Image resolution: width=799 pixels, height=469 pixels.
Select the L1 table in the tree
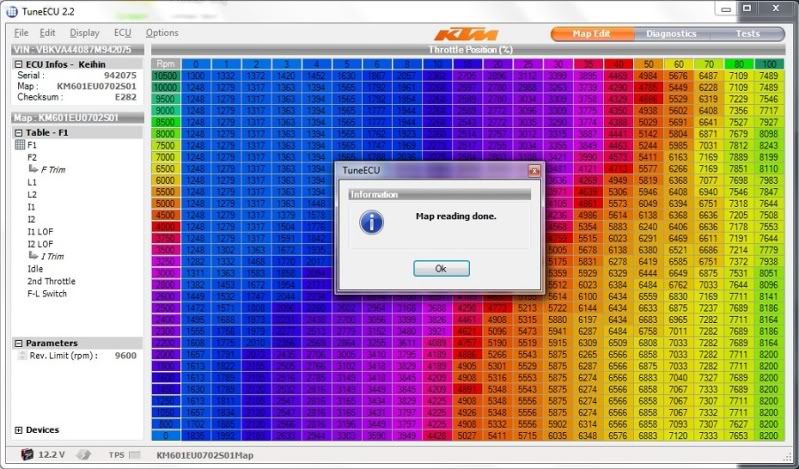(32, 182)
